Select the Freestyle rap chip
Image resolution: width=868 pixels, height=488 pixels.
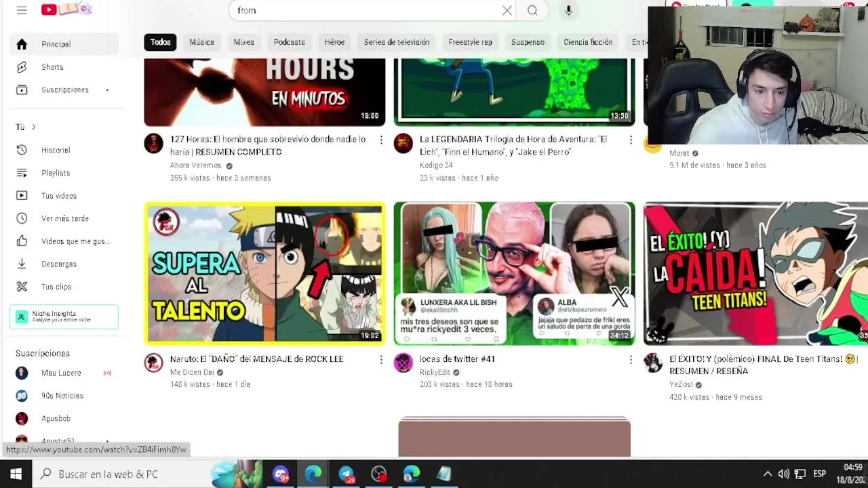tap(470, 42)
